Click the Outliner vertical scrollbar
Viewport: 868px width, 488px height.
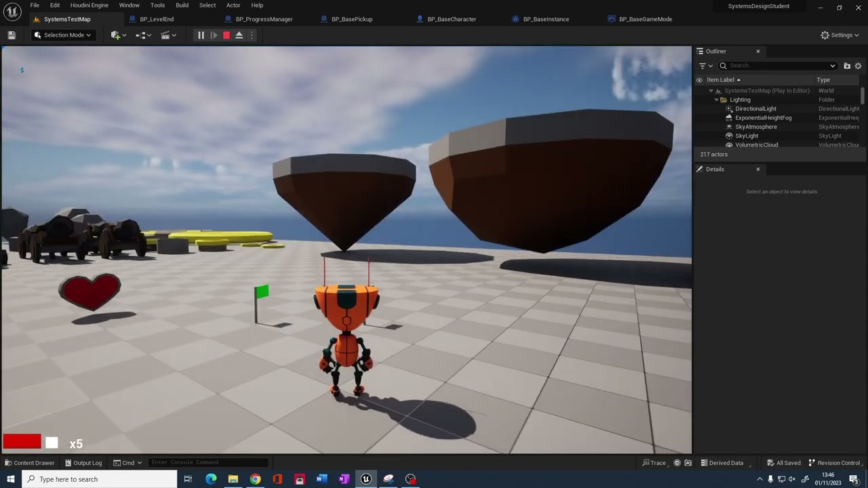pos(863,96)
